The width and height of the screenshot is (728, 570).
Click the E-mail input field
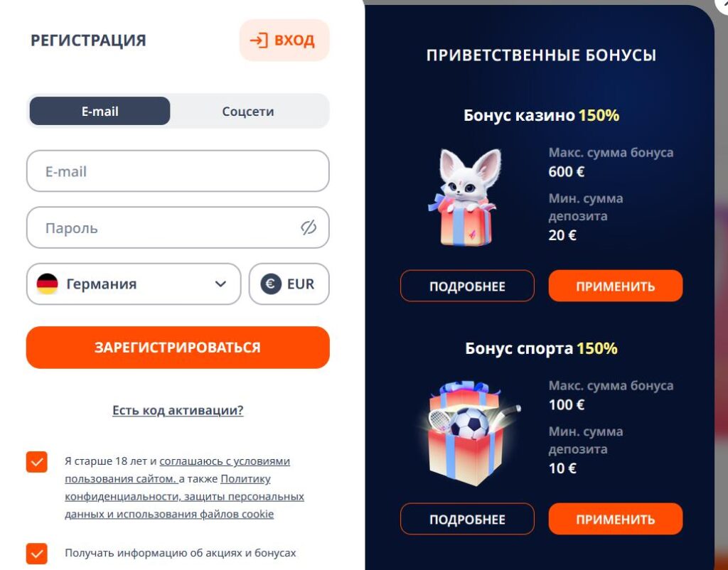tap(178, 171)
